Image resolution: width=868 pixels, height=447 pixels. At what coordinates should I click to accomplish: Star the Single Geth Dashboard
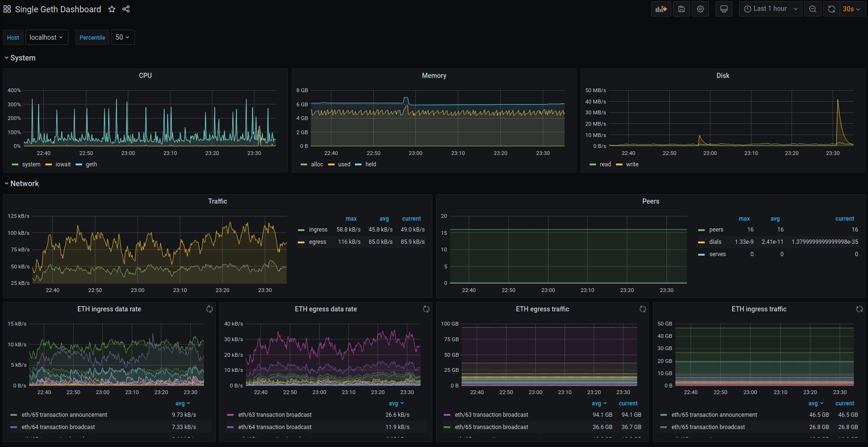112,9
